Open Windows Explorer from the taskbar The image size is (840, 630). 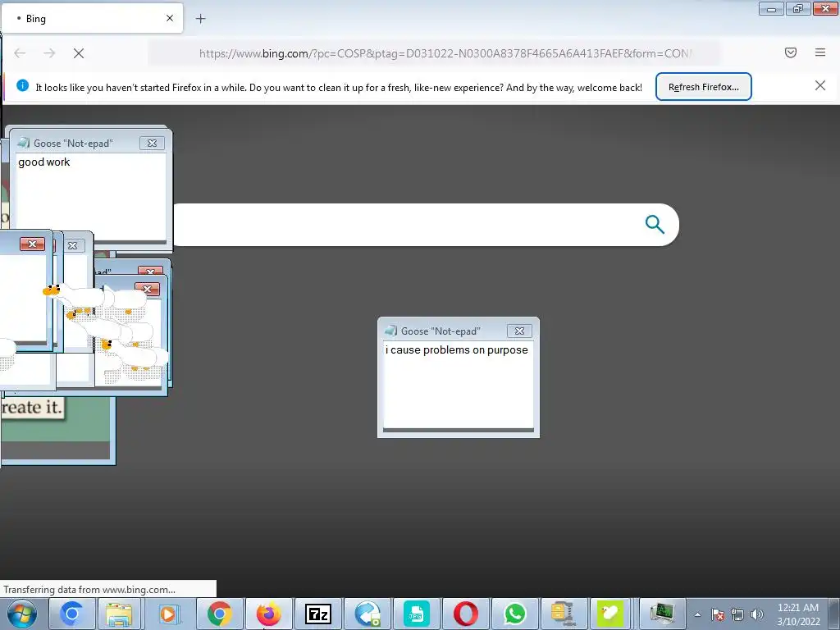[119, 614]
